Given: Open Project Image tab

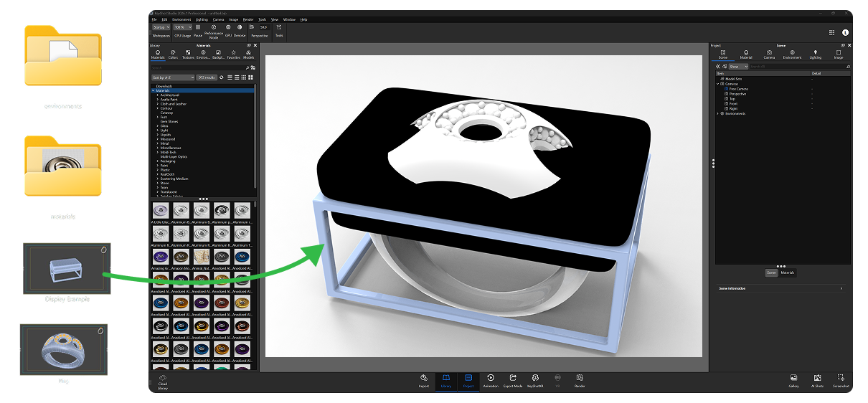Looking at the screenshot, I should point(839,54).
